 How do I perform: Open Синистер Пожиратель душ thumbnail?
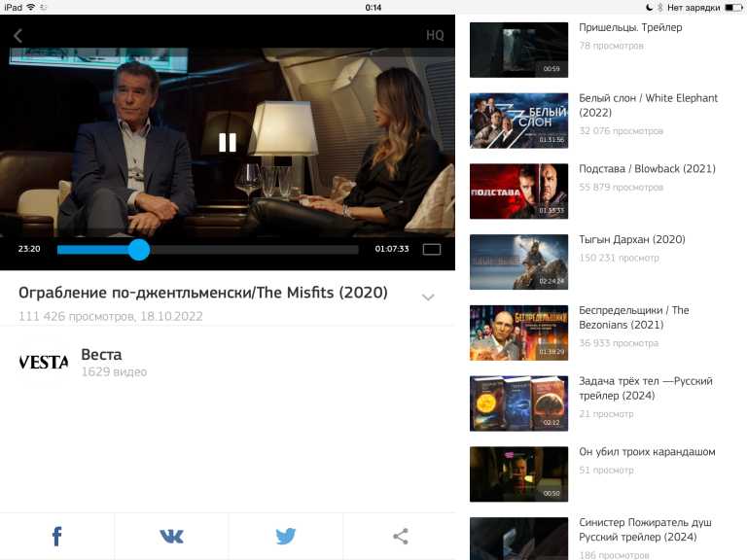(x=518, y=539)
